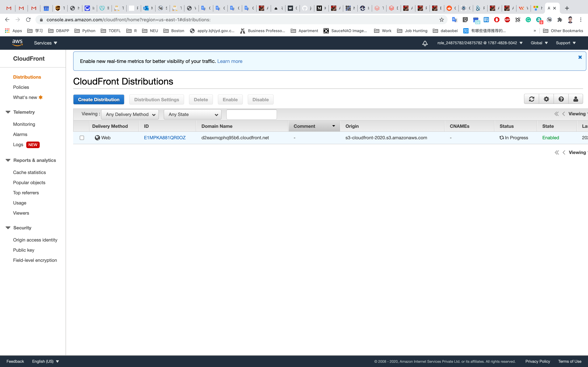Click the refresh distributions icon
Image resolution: width=588 pixels, height=367 pixels.
[x=531, y=99]
